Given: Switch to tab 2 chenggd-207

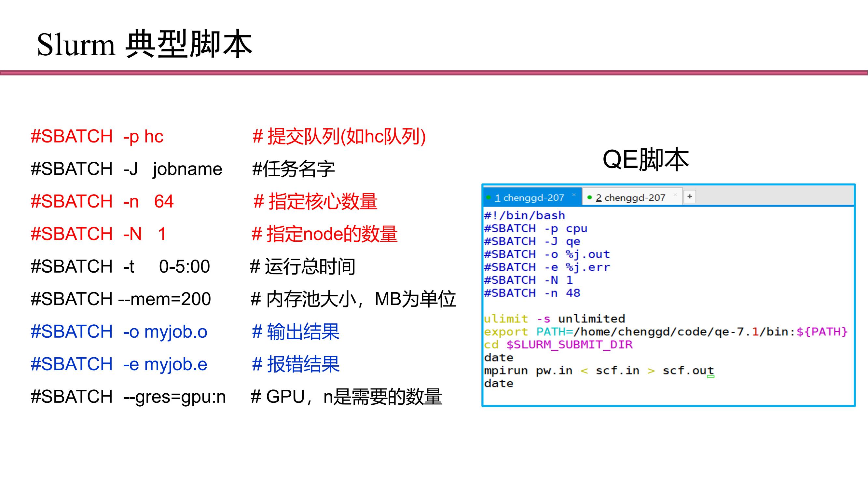Looking at the screenshot, I should click(x=632, y=197).
